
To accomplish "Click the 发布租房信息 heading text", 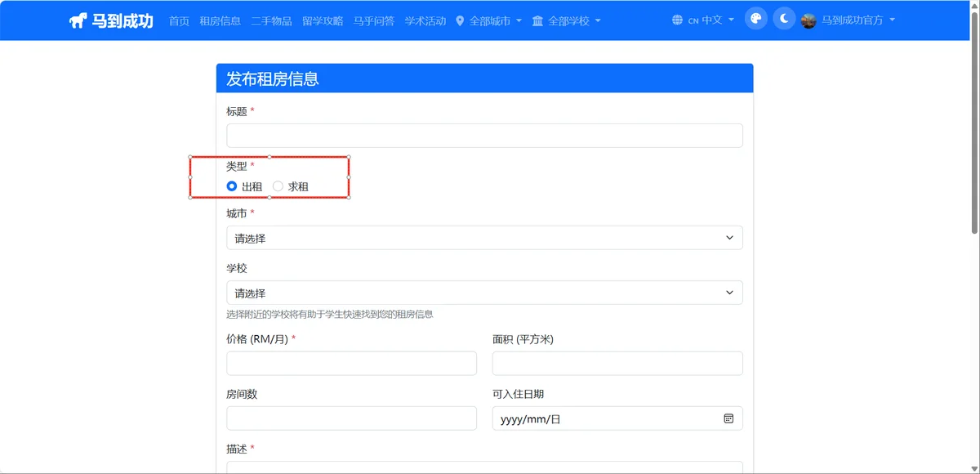I will (x=272, y=79).
